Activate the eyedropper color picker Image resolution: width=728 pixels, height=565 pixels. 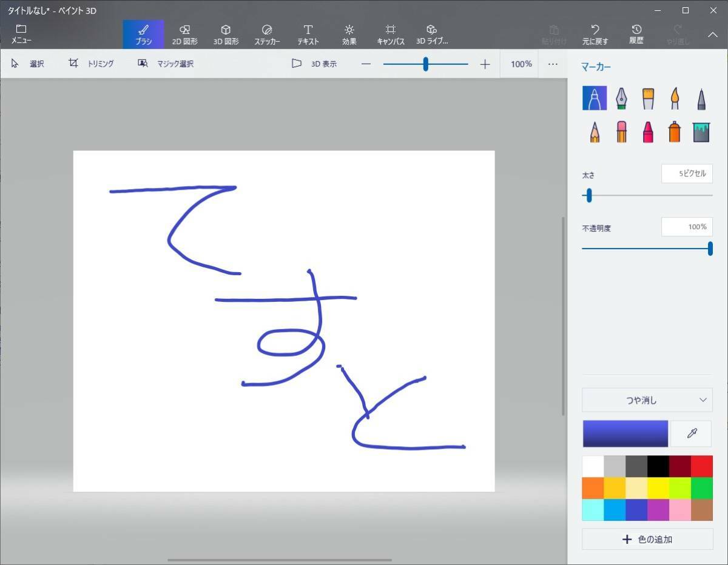click(692, 433)
